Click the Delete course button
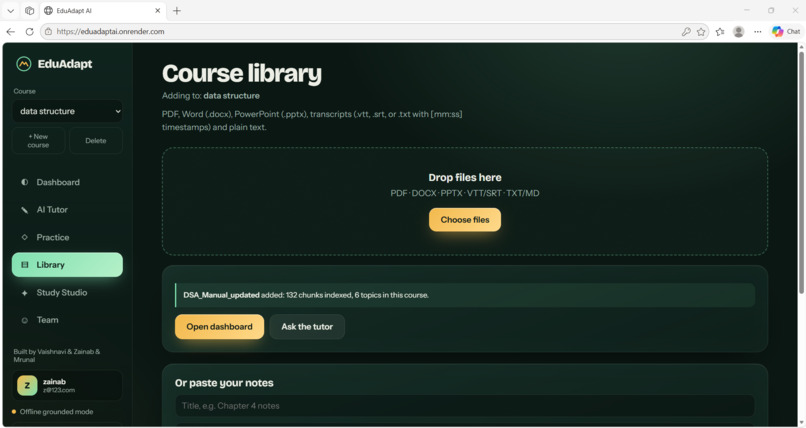This screenshot has width=806, height=428. point(96,141)
